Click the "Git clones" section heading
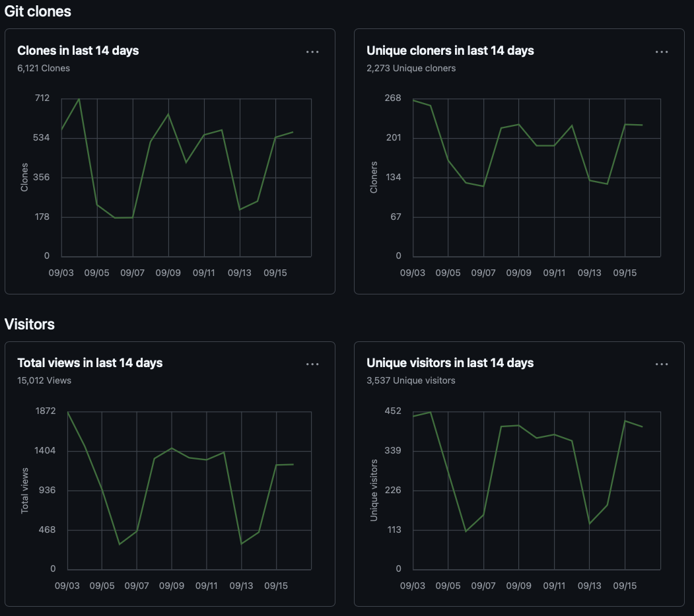 coord(38,11)
